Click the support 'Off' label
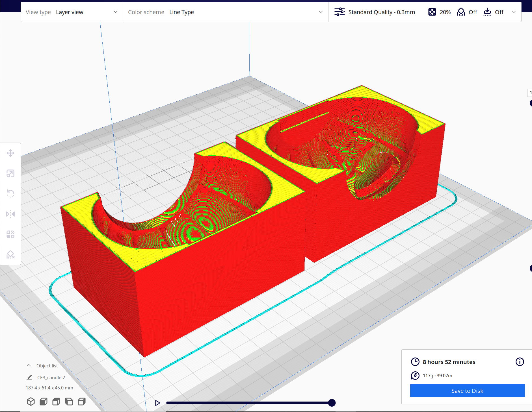 click(x=473, y=12)
